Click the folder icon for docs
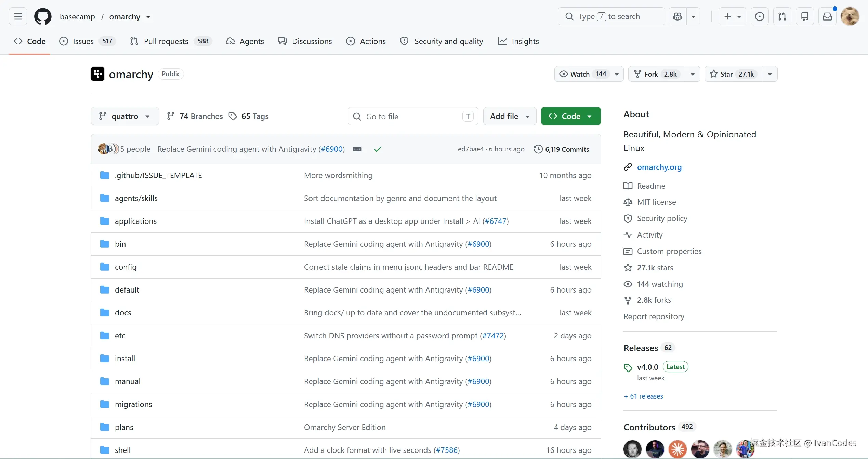The width and height of the screenshot is (868, 459). coord(105,313)
